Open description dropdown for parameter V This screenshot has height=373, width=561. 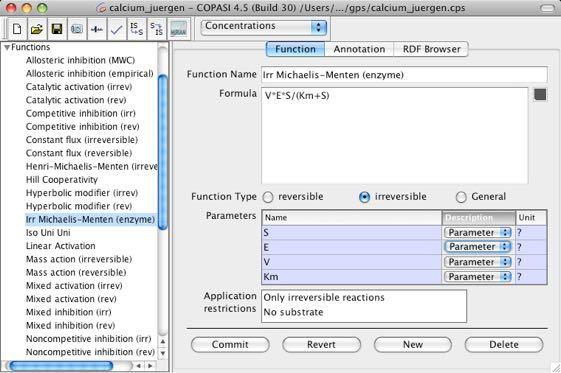478,262
